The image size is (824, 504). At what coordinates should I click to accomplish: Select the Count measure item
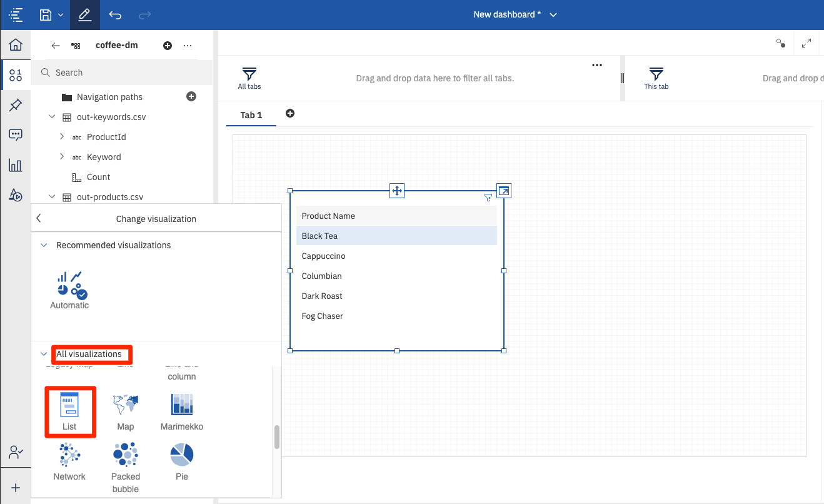pyautogui.click(x=98, y=177)
